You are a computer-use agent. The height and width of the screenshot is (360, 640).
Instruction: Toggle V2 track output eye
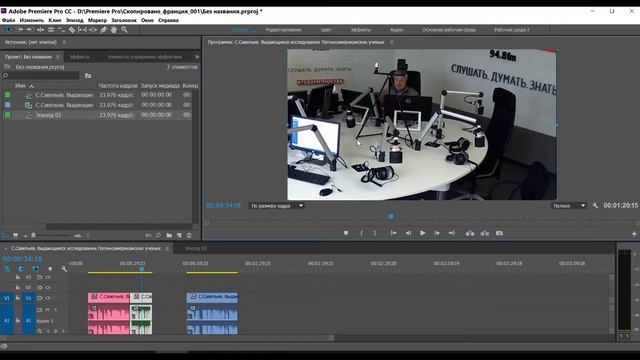(48, 288)
